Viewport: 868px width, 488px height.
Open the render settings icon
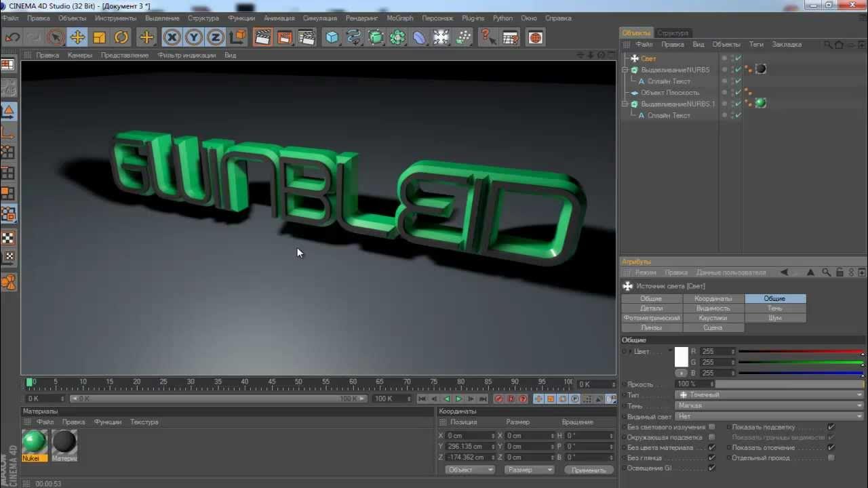coord(307,38)
